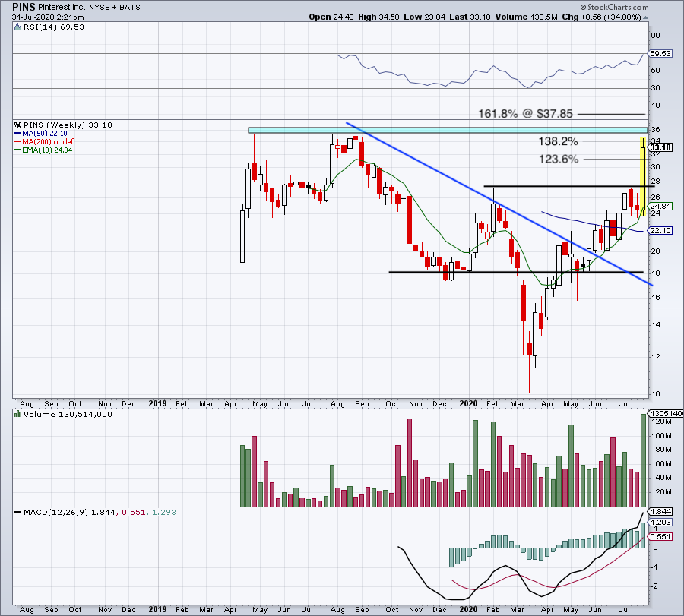Click the Low 23.84 header value
This screenshot has width=684, height=616.
click(424, 17)
